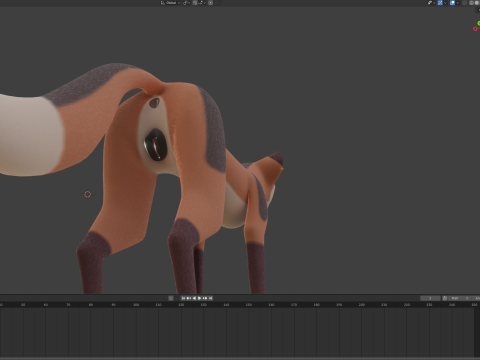Switch to wireframe viewport shading
Screen dimensions: 480x360
click(471, 3)
